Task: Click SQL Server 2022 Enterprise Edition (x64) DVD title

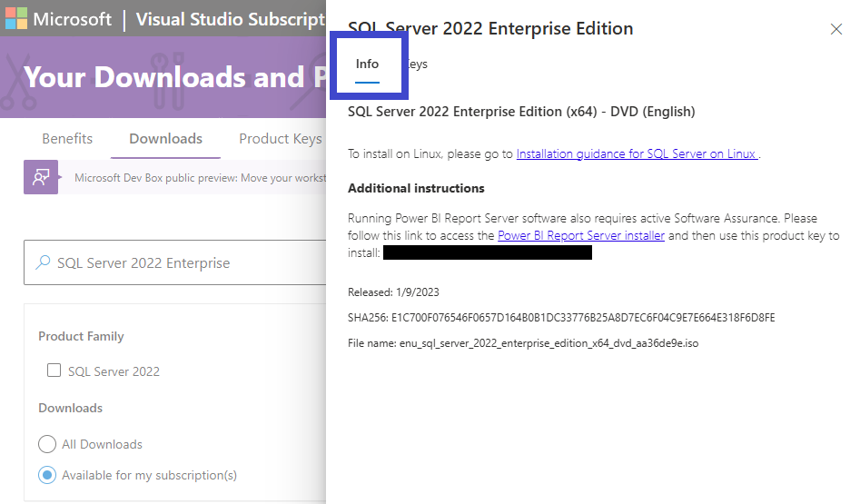Action: coord(521,112)
